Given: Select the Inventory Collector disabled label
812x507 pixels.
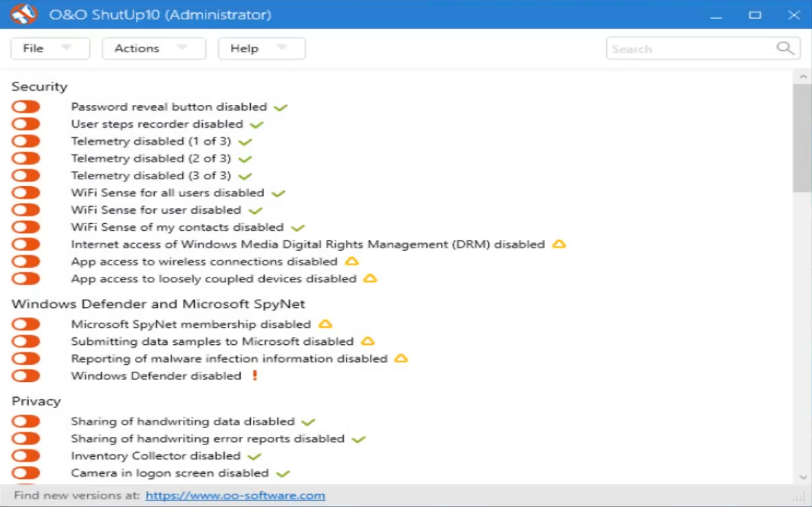Looking at the screenshot, I should [x=156, y=455].
